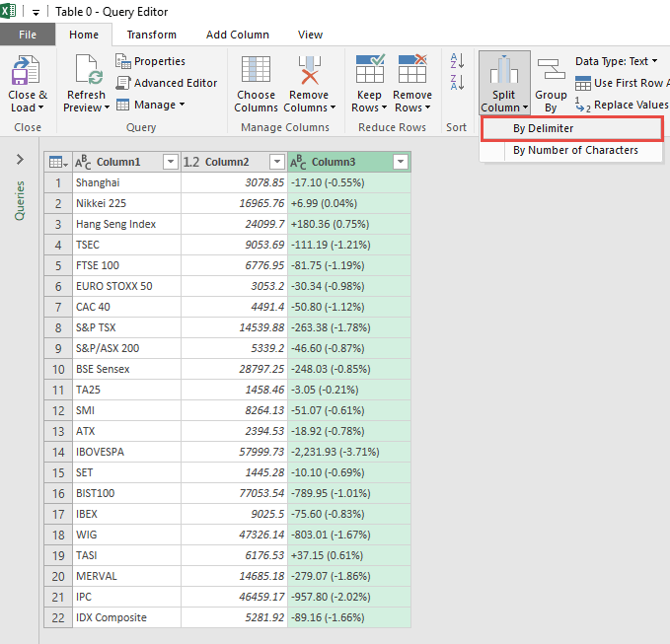Select the Column3 header
This screenshot has height=644, width=670.
click(x=349, y=162)
